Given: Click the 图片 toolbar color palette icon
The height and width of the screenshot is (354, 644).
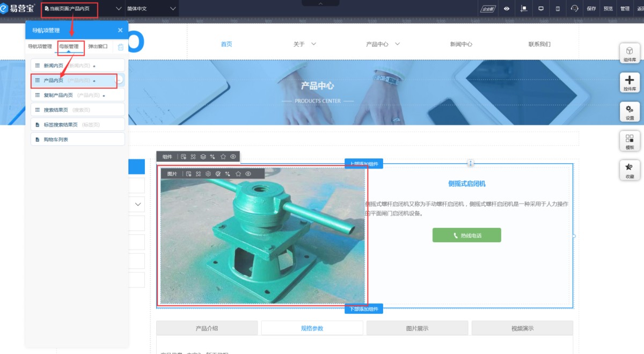Looking at the screenshot, I should [218, 174].
